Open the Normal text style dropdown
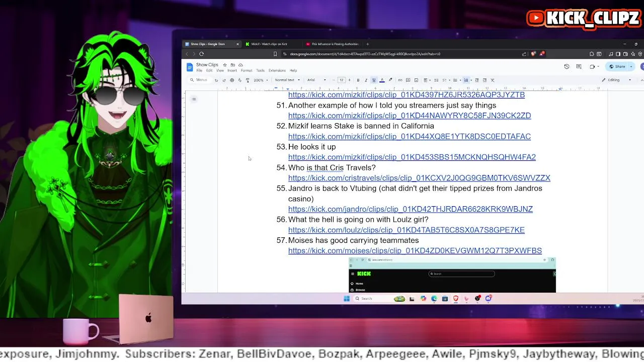 (x=287, y=80)
